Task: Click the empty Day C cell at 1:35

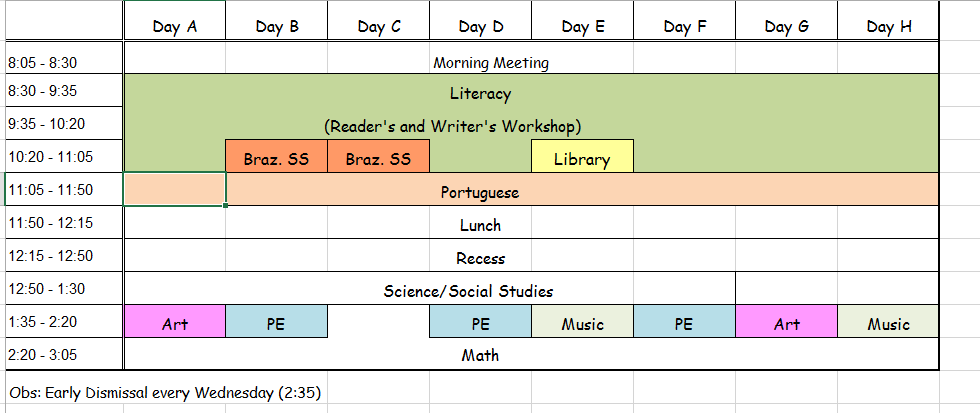Action: tap(378, 322)
